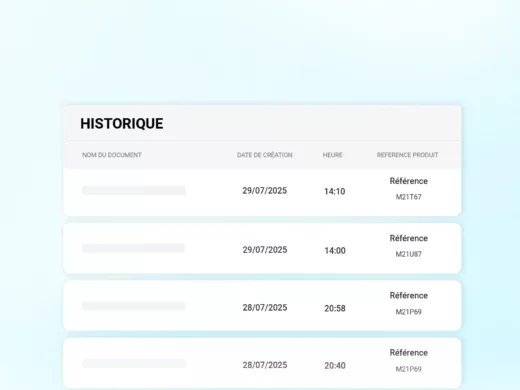Click the Référence label in the 20:58 row
Viewport: 520px width, 390px height.
[x=409, y=296]
